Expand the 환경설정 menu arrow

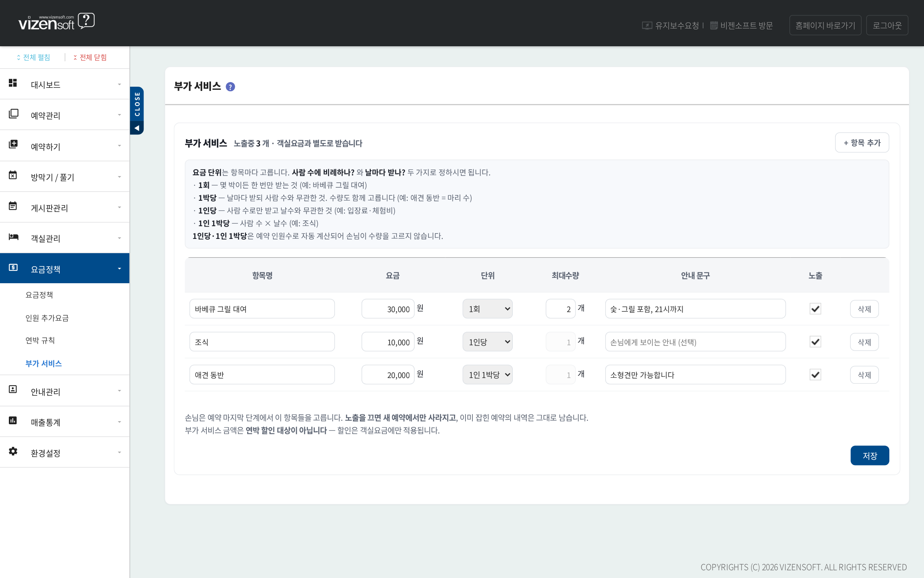(119, 452)
